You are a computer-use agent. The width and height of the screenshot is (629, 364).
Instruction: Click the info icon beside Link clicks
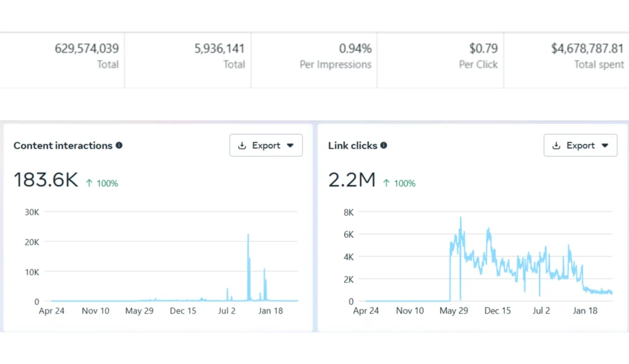click(x=384, y=145)
